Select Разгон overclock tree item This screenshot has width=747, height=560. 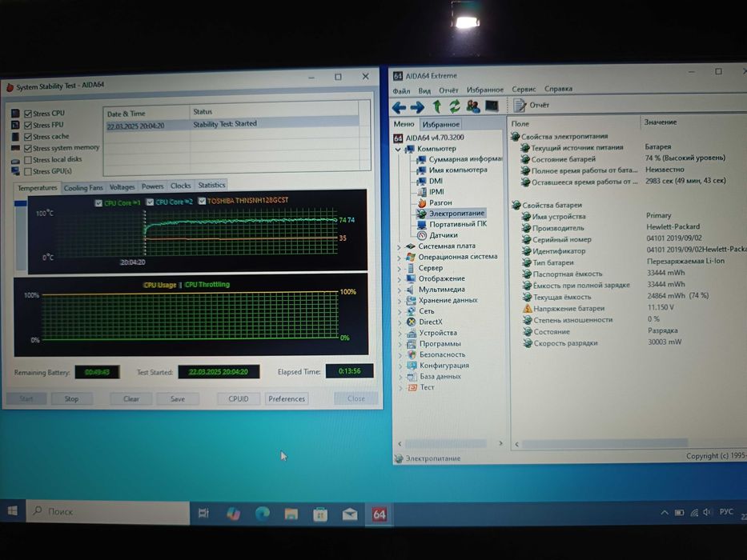click(x=435, y=203)
